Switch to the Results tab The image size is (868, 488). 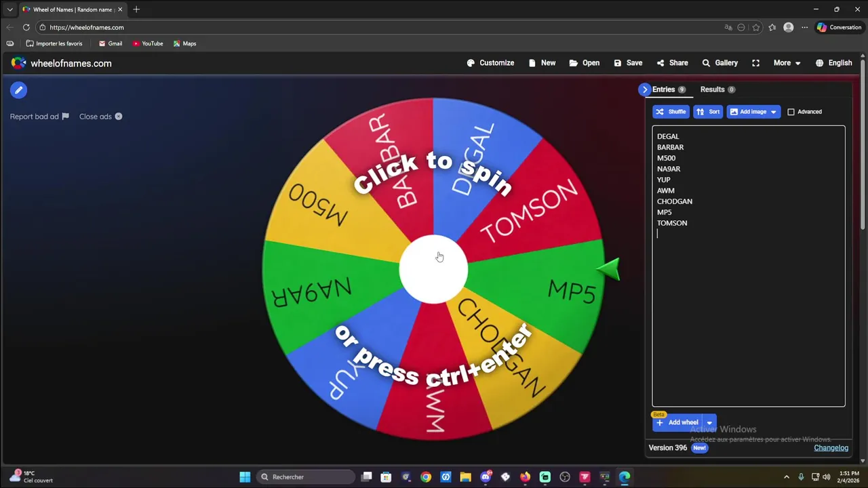tap(717, 89)
